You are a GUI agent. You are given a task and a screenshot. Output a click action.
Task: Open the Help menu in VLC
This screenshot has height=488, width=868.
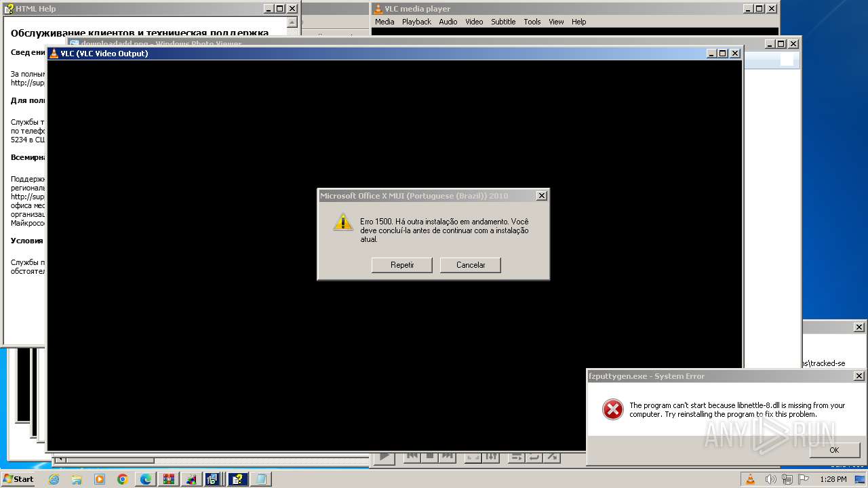click(x=578, y=22)
